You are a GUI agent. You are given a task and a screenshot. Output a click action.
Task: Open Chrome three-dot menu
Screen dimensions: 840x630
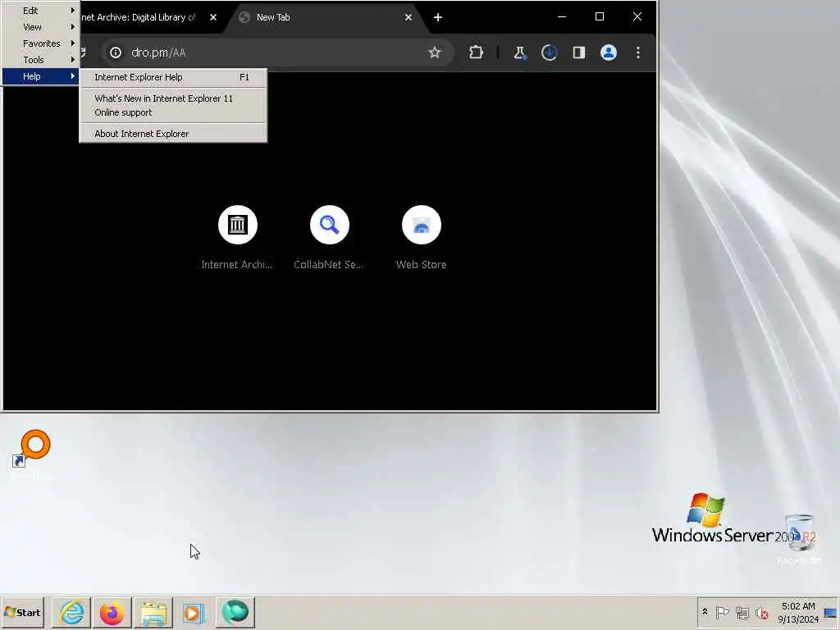pos(638,52)
